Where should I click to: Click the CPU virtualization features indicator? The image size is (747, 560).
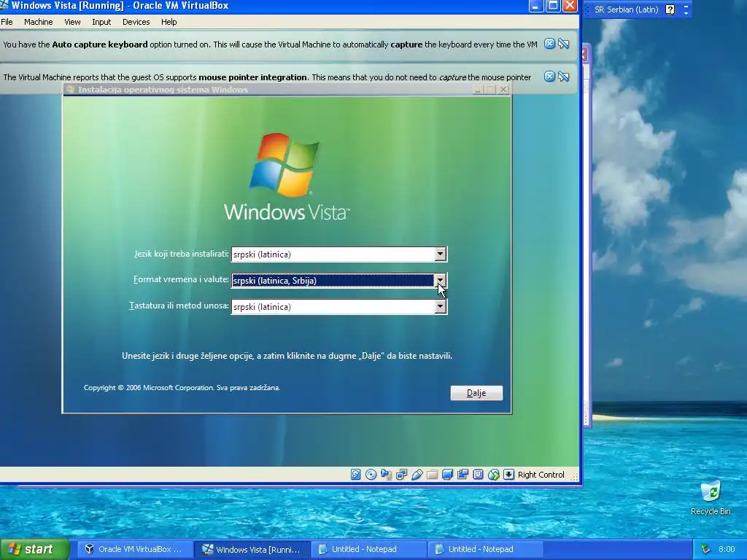click(478, 474)
